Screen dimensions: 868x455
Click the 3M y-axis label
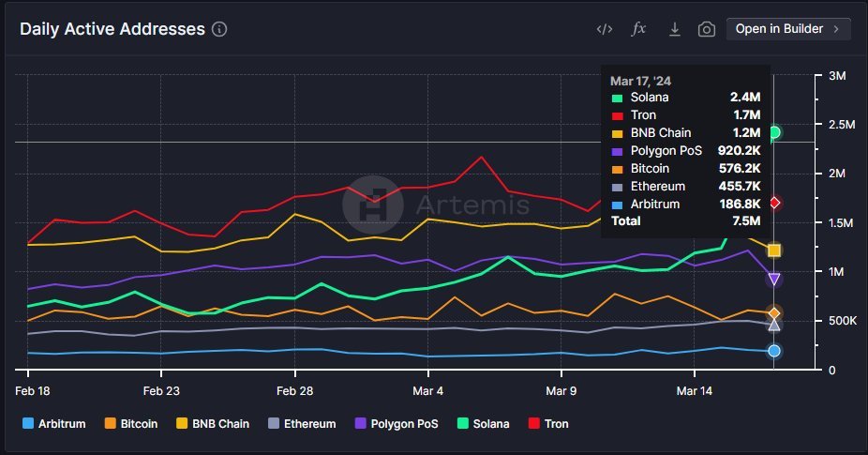(837, 75)
